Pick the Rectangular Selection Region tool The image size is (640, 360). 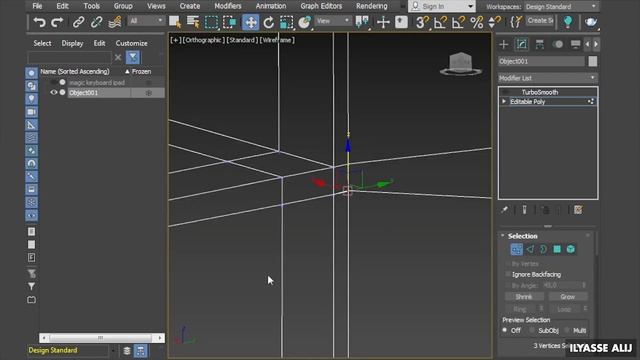point(211,22)
